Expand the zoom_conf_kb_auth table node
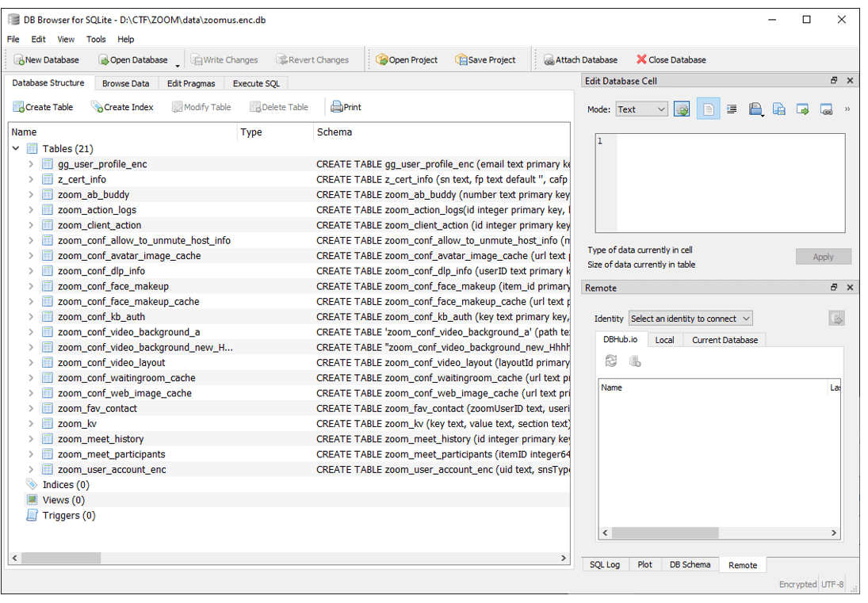This screenshot has height=603, width=868. click(x=31, y=317)
